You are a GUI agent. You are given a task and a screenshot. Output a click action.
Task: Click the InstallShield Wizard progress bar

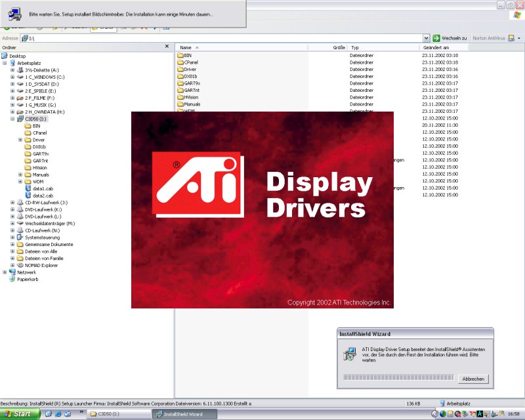point(398,377)
